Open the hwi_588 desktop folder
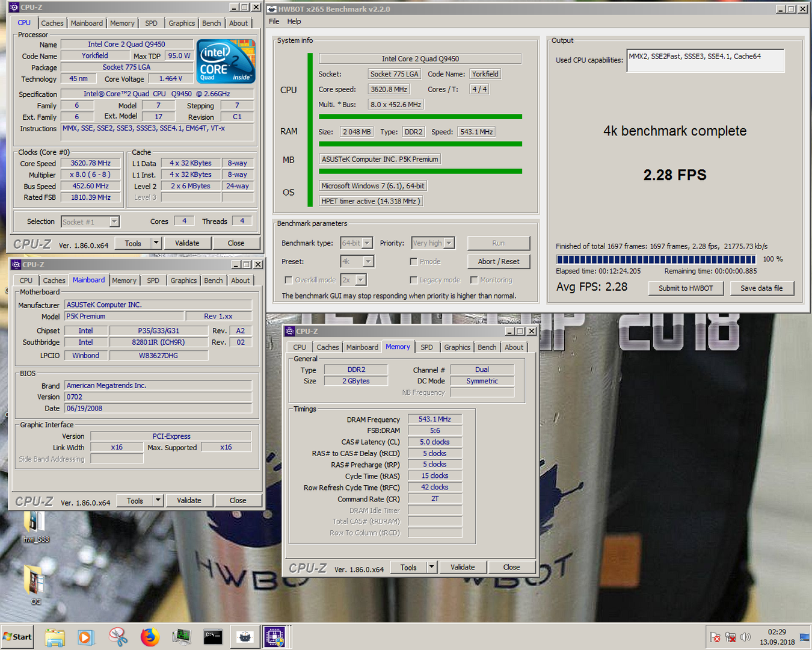This screenshot has height=650, width=812. tap(35, 527)
